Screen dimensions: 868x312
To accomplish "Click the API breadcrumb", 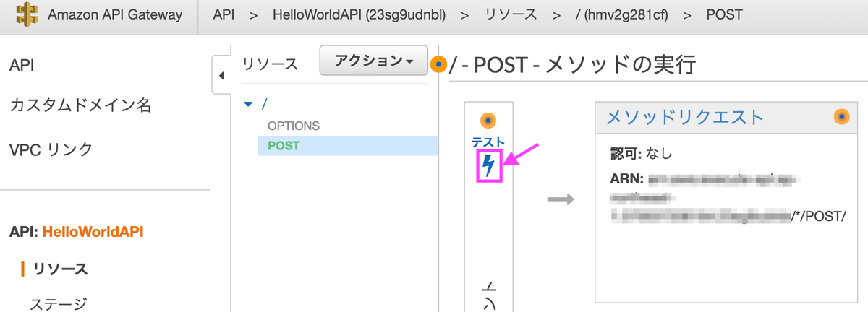I will pos(223,14).
